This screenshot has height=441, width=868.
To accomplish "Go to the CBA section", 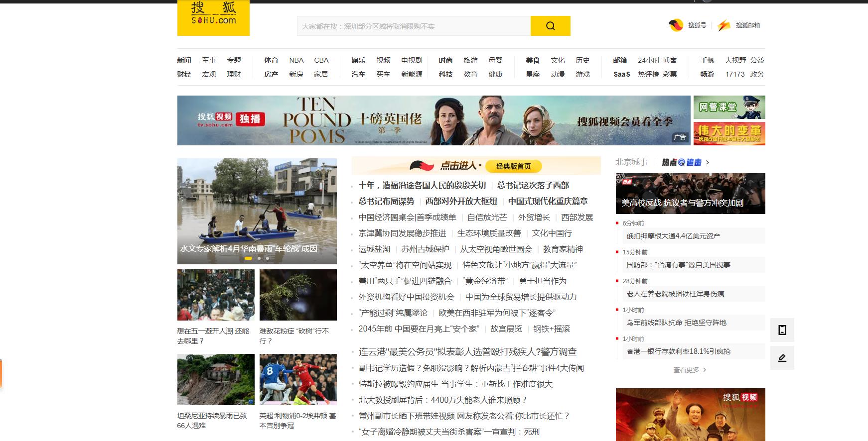I will [321, 60].
